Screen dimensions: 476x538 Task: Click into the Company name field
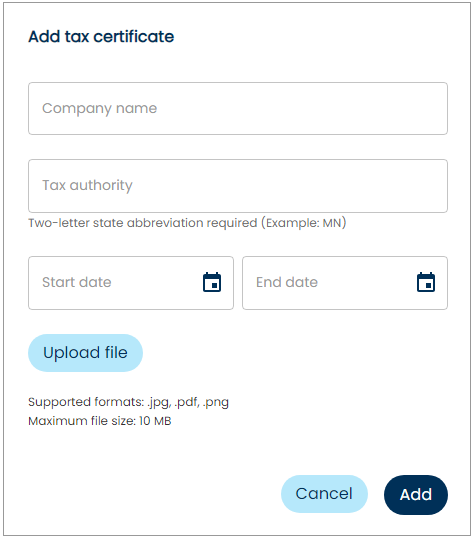[x=238, y=108]
